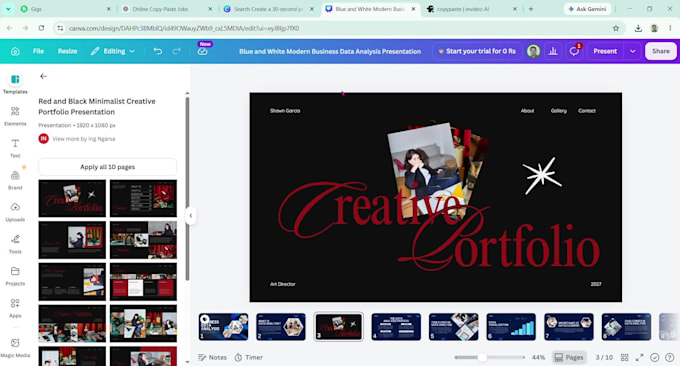
Task: Open the Elements sidebar panel
Action: 15,116
